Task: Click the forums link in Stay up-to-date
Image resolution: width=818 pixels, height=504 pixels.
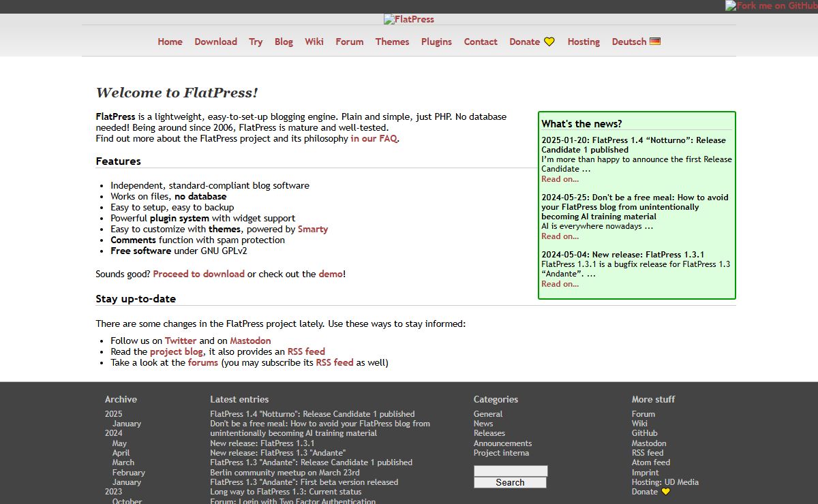Action: [x=203, y=362]
